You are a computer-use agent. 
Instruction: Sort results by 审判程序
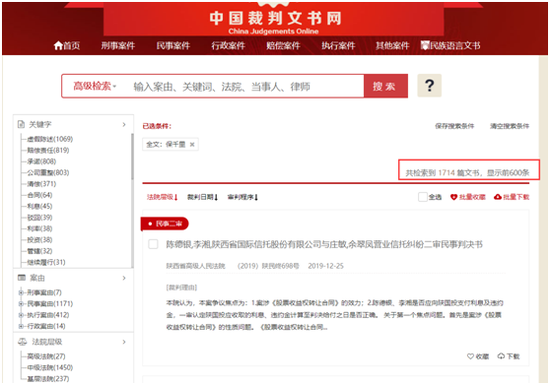(x=243, y=197)
